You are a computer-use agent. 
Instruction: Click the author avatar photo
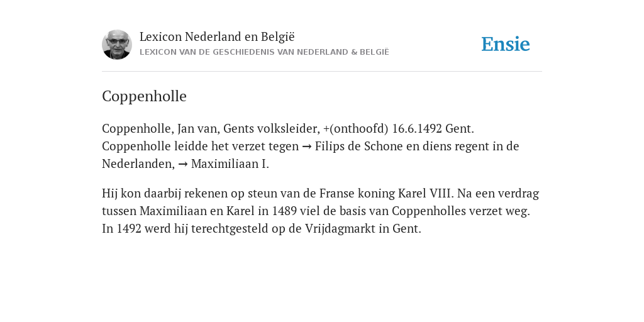coord(116,45)
